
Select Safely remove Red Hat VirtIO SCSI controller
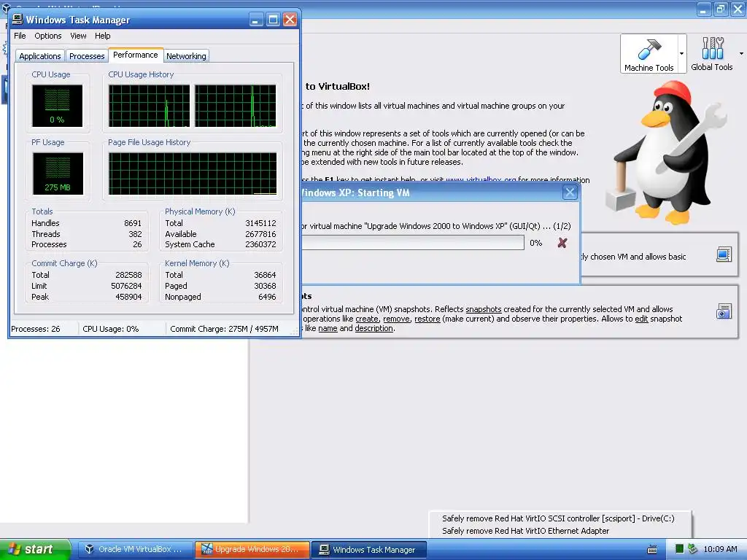[x=558, y=518]
